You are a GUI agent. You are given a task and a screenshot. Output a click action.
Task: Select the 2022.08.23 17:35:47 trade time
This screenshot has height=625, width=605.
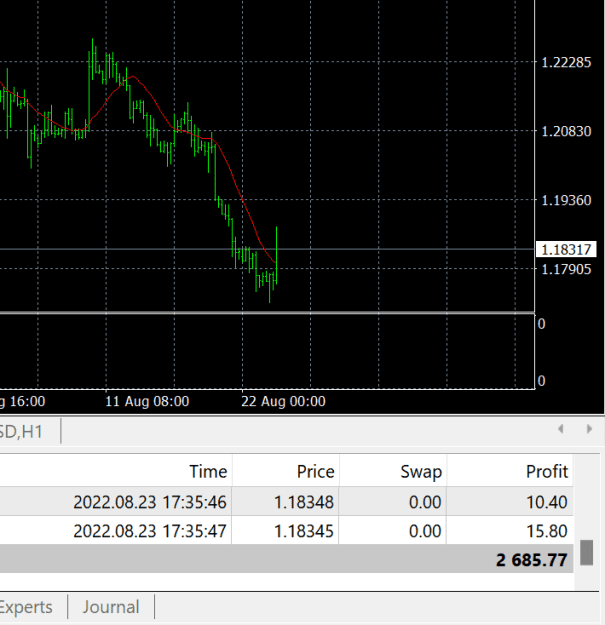pos(150,531)
